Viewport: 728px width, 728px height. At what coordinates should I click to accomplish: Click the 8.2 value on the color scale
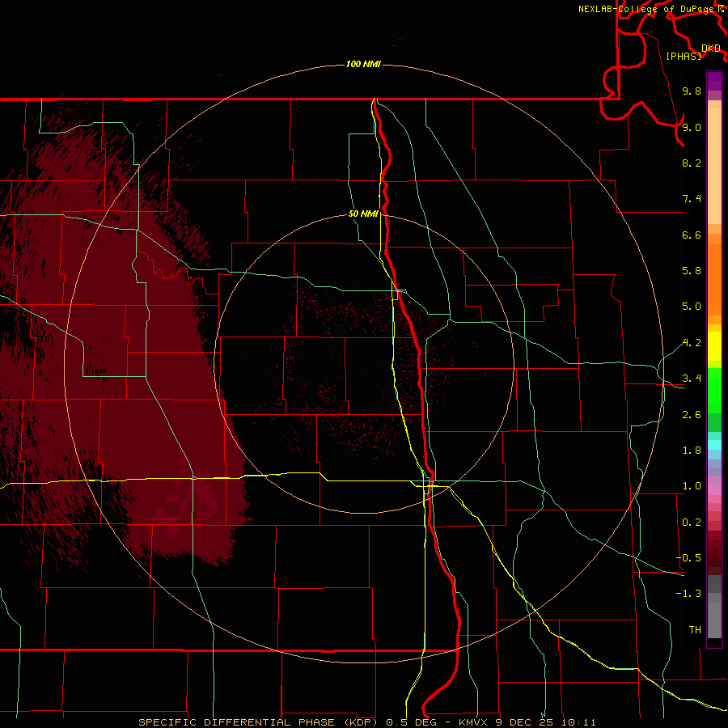(x=692, y=163)
